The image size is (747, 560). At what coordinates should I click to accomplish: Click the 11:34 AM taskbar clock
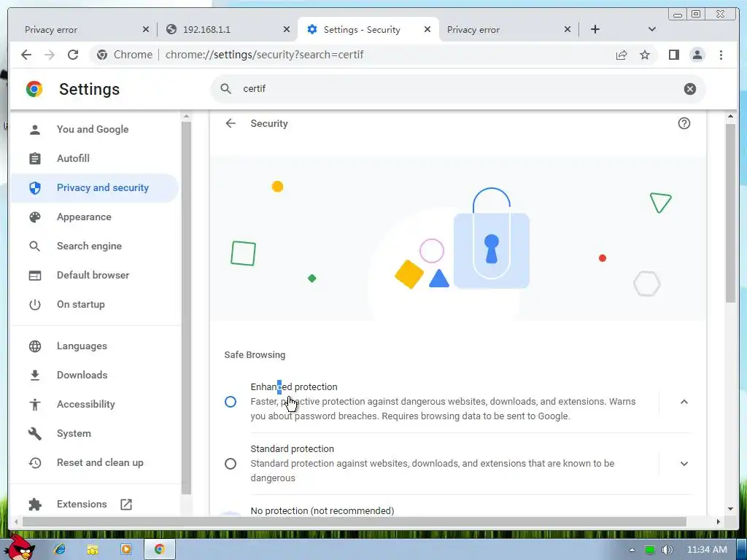click(x=707, y=550)
